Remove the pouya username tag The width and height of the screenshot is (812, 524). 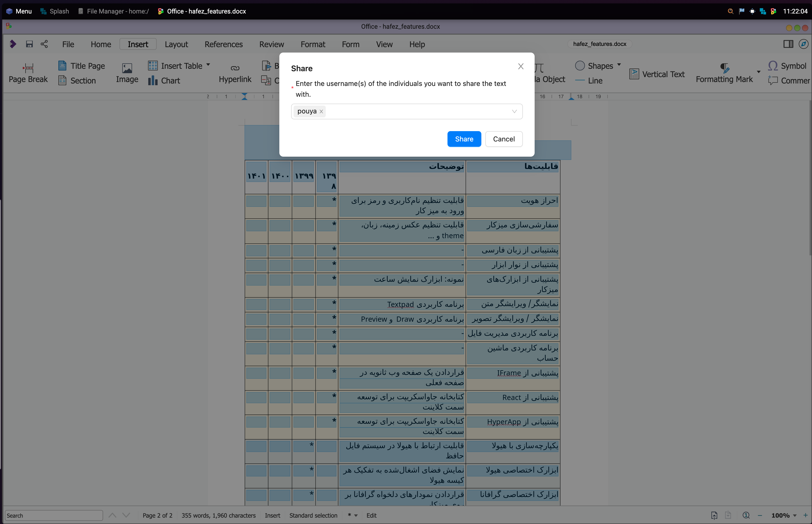click(321, 112)
